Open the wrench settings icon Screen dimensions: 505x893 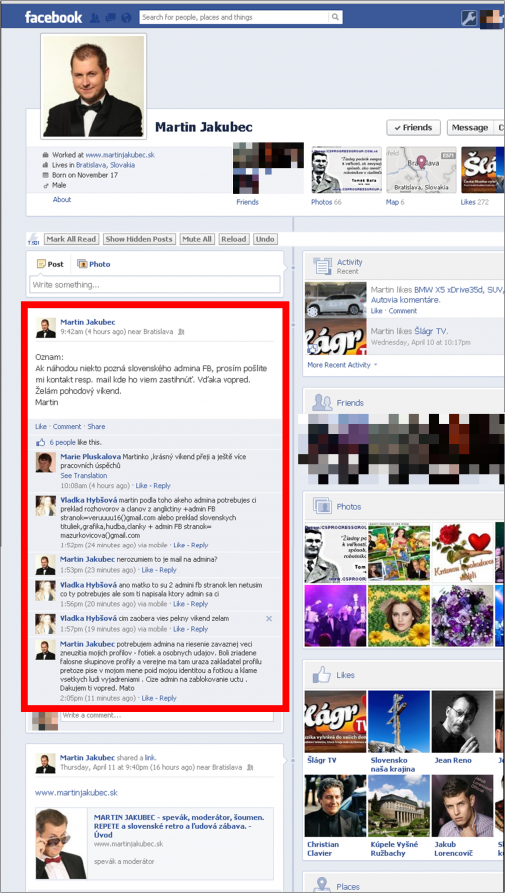469,18
